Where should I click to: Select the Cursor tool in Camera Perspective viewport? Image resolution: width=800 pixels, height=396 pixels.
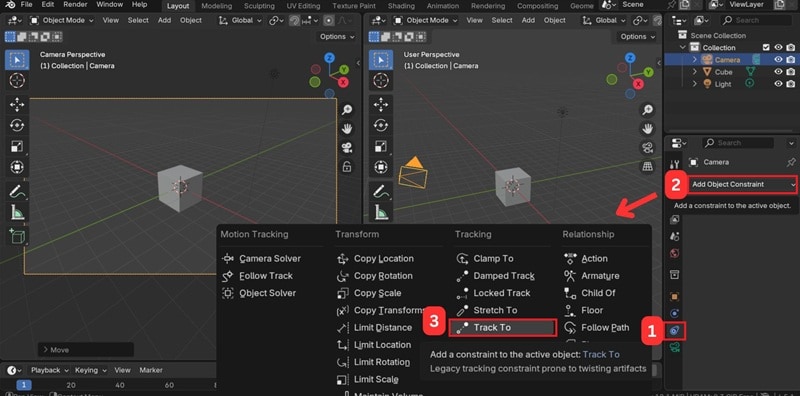coord(17,80)
